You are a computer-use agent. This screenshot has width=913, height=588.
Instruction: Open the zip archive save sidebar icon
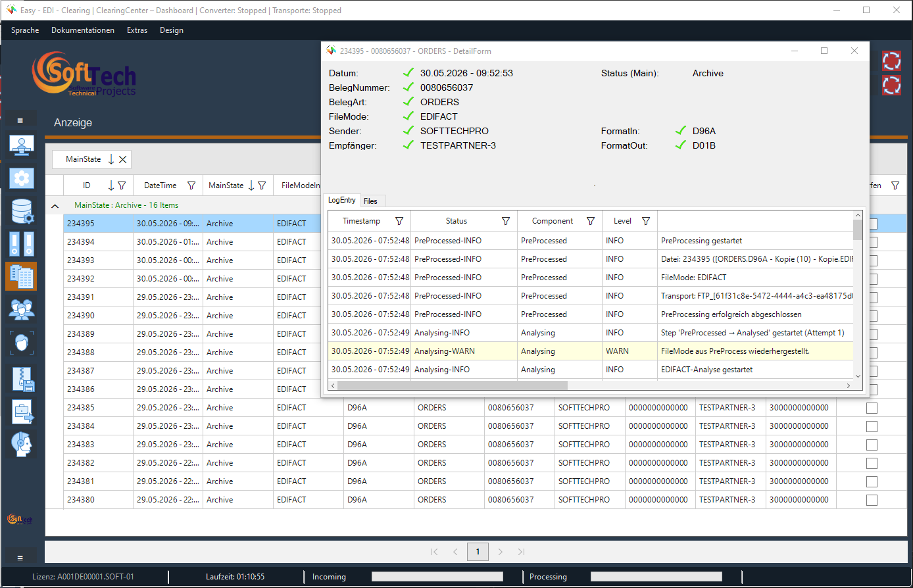(23, 380)
